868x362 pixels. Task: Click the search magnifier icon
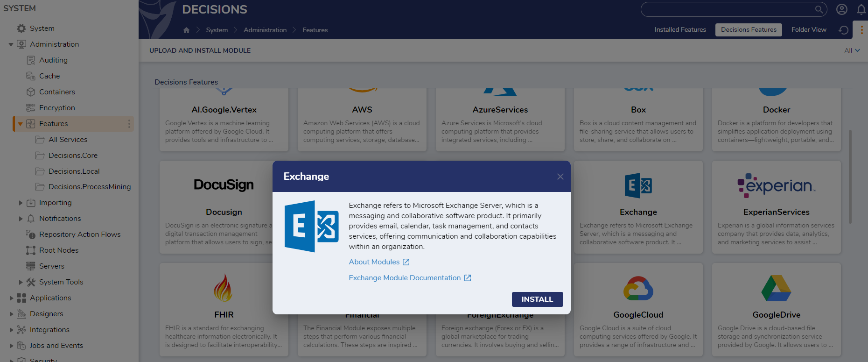tap(819, 9)
